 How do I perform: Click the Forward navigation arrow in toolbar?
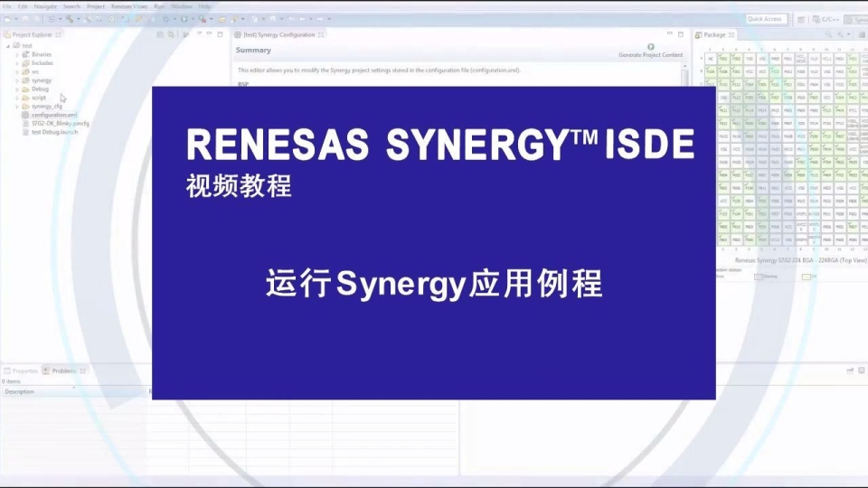pyautogui.click(x=320, y=19)
